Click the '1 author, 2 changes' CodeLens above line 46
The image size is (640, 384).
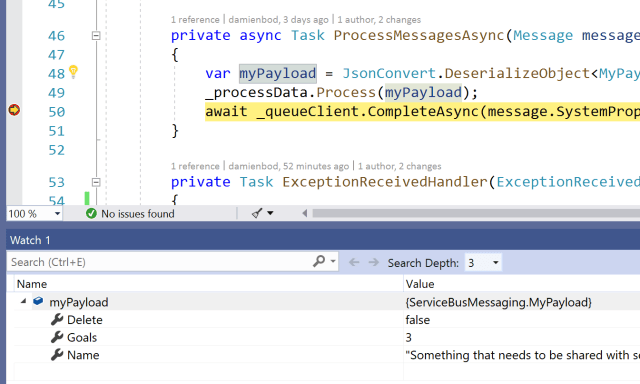379,20
